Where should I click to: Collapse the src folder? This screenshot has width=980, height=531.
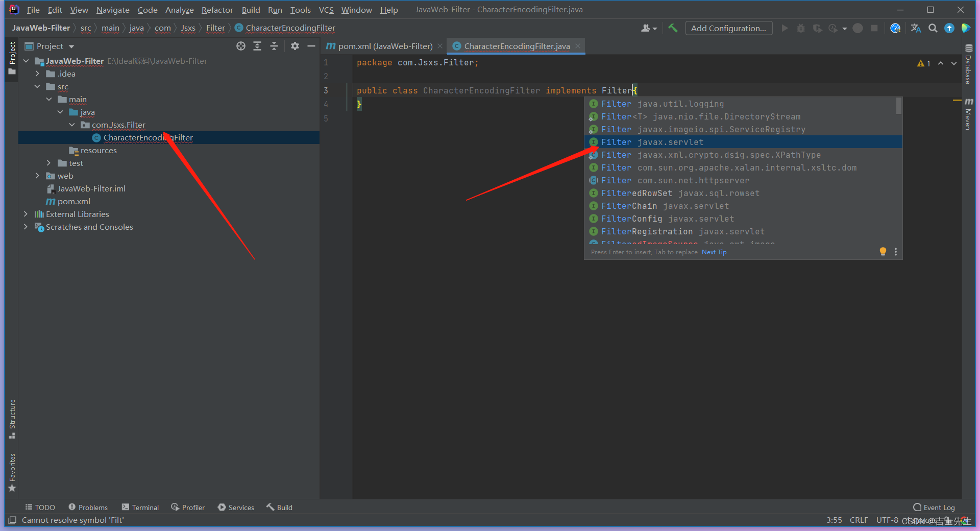[37, 87]
